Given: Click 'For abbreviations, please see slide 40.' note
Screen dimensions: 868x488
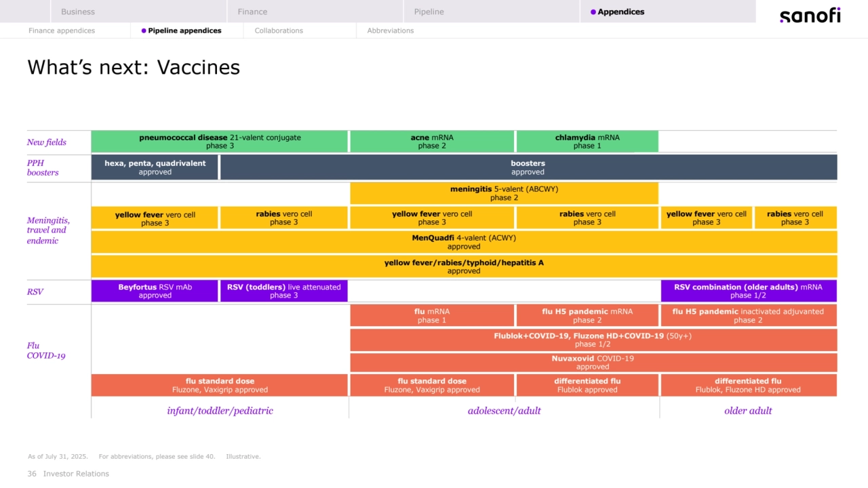Looking at the screenshot, I should [157, 457].
